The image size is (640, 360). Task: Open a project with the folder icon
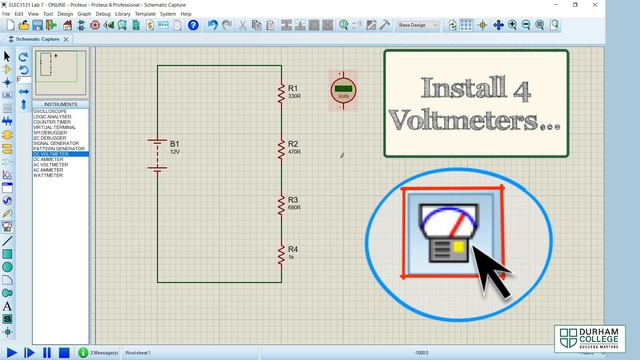tap(24, 25)
